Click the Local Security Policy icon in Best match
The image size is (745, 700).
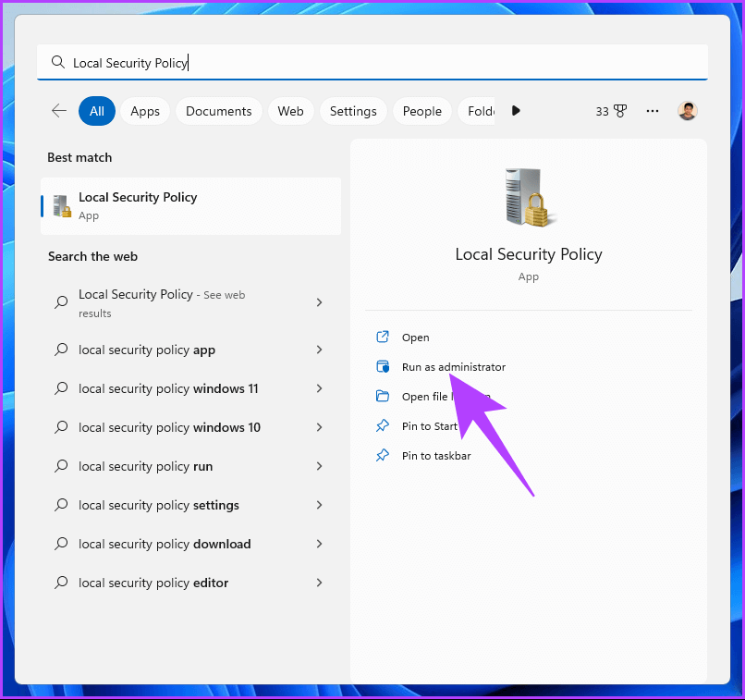tap(62, 206)
